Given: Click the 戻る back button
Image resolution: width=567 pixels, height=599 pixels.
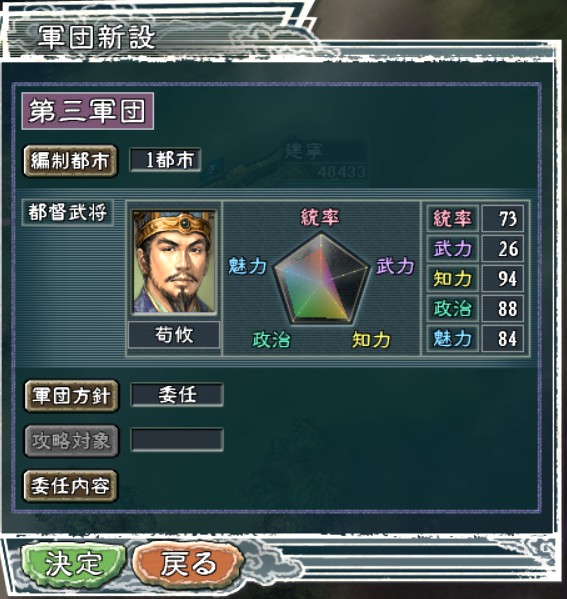Looking at the screenshot, I should (x=188, y=563).
